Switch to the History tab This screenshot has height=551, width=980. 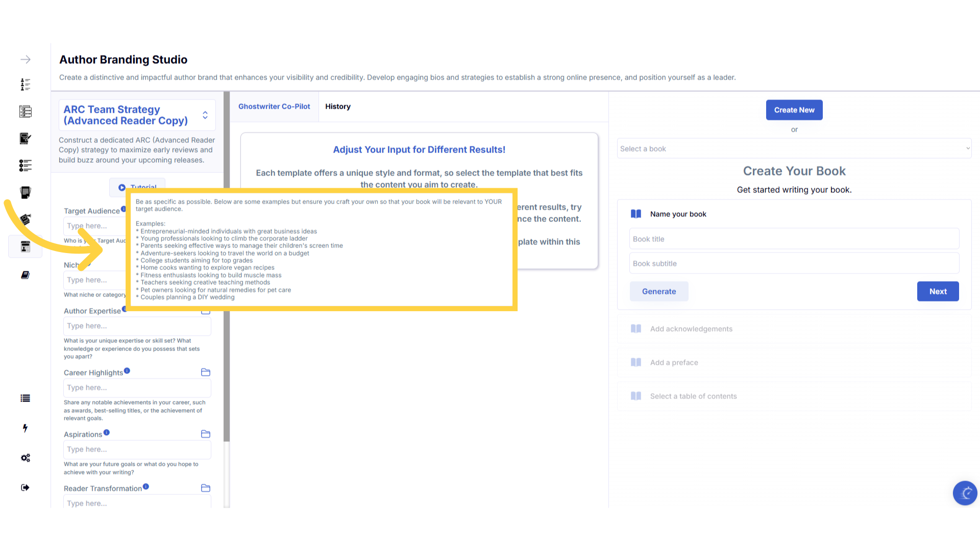point(338,107)
